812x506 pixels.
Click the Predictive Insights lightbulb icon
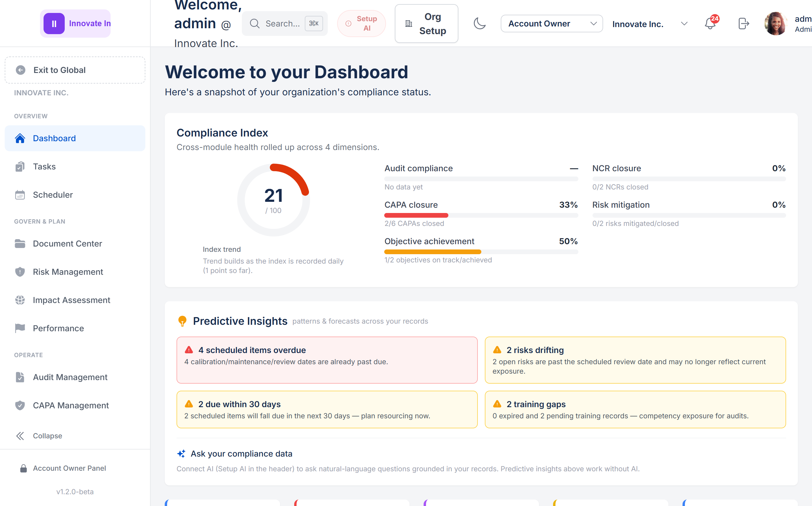pyautogui.click(x=182, y=321)
